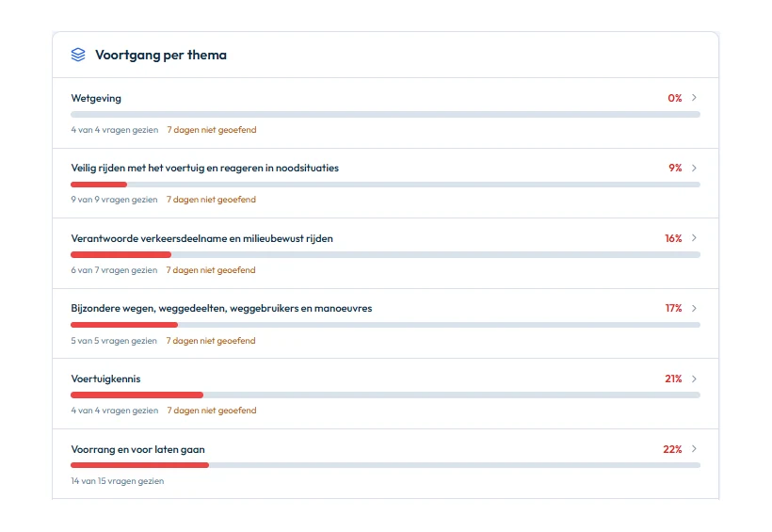Screen dimensions: 772x532
Task: Open Verantwoorde verkeersdeelname en milieubewust rijden
Action: pos(201,238)
